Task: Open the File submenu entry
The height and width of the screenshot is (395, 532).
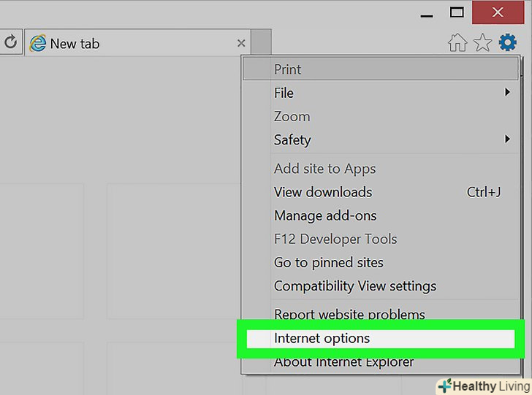Action: [380, 93]
